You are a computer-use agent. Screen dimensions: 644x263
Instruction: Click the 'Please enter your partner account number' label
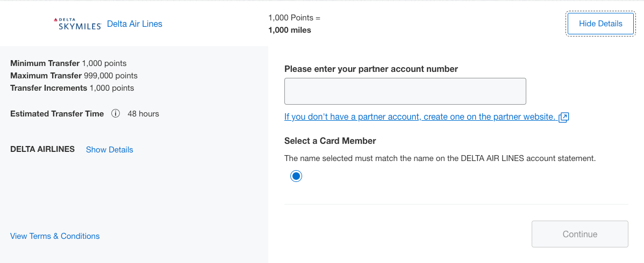point(371,69)
